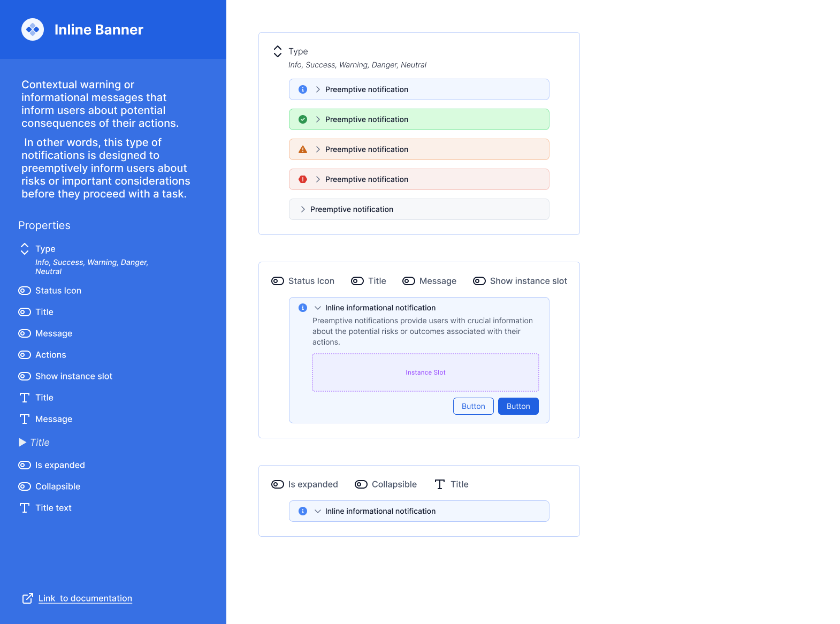Image resolution: width=840 pixels, height=624 pixels.
Task: Expand the success Preemptive notification chevron
Action: point(318,119)
